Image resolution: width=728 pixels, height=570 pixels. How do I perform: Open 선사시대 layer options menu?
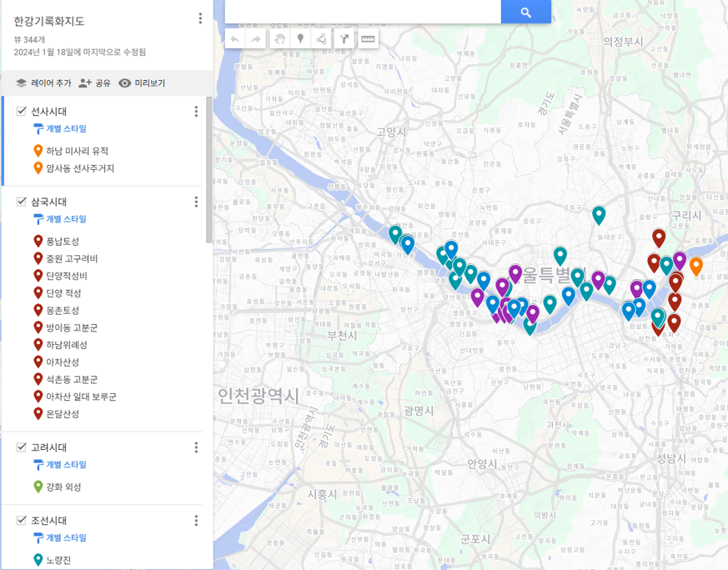[196, 111]
